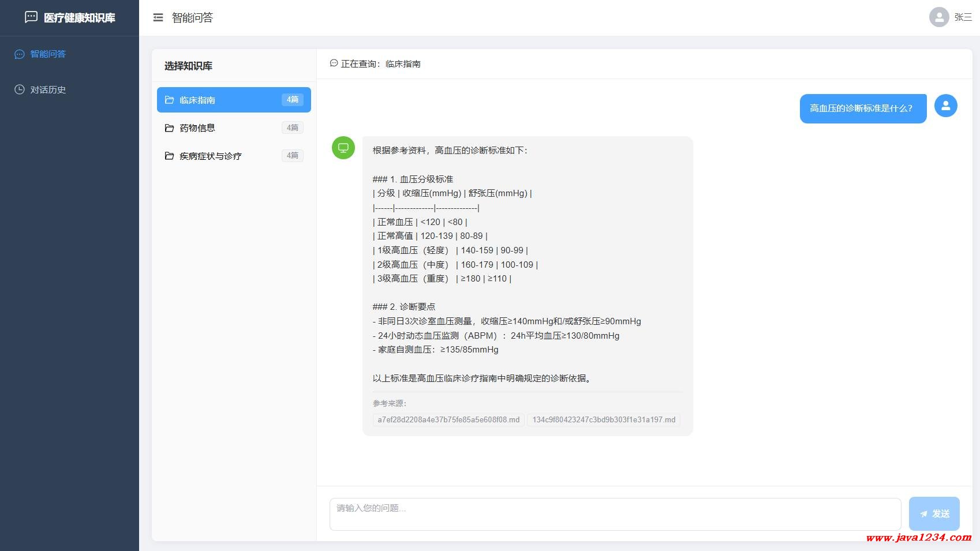Click the blue user avatar beside question
This screenshot has width=980, height=551.
pyautogui.click(x=945, y=106)
